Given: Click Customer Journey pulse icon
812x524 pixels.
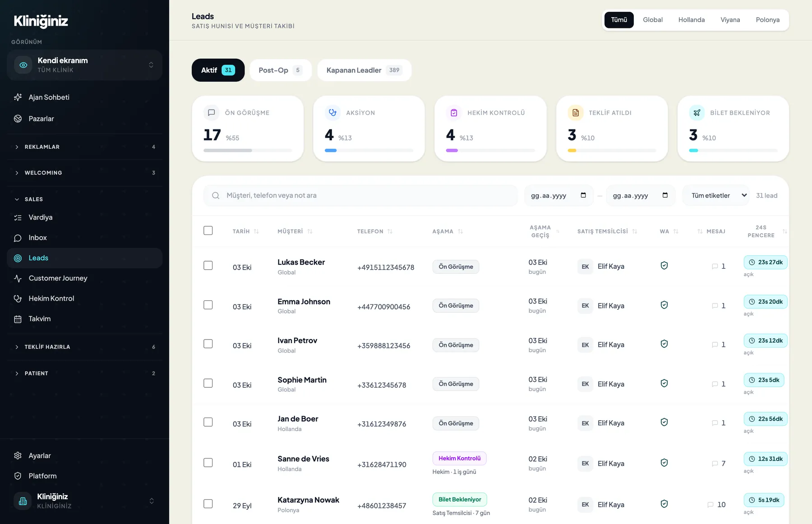Looking at the screenshot, I should tap(18, 278).
